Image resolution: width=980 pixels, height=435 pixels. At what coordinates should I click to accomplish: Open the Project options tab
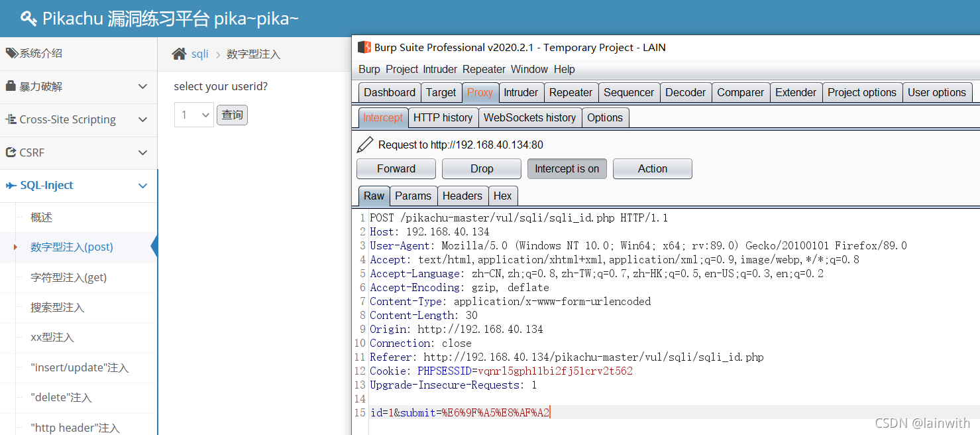(x=862, y=92)
